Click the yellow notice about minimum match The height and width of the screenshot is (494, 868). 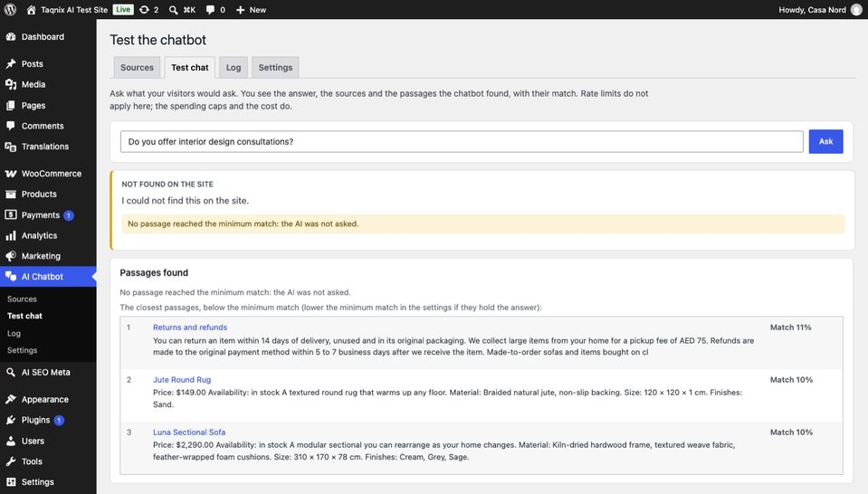[482, 224]
